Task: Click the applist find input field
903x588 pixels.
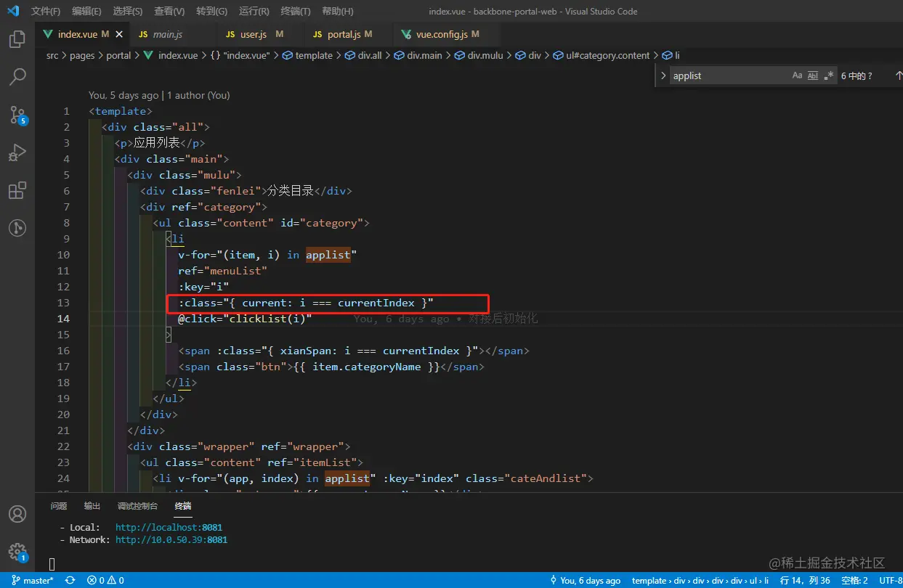Action: coord(726,75)
